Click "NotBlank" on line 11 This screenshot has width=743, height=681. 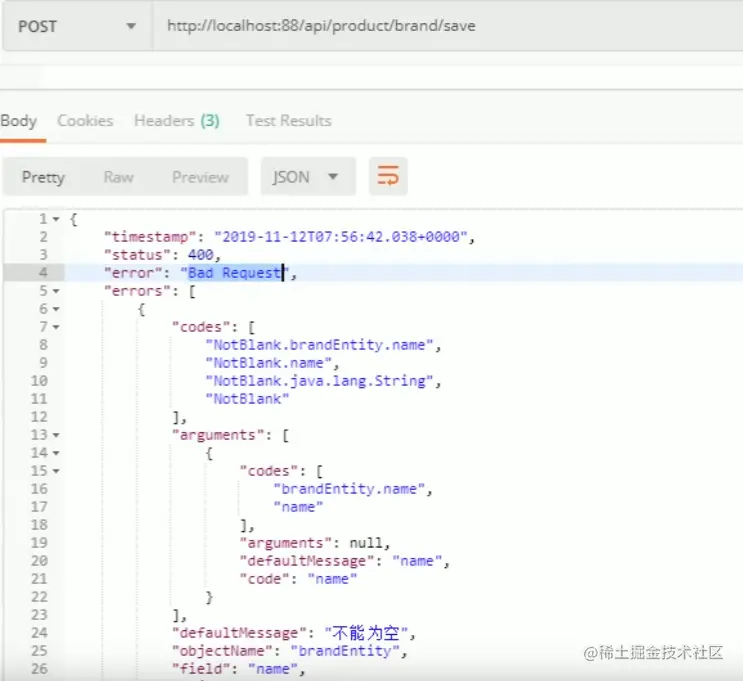(x=247, y=399)
